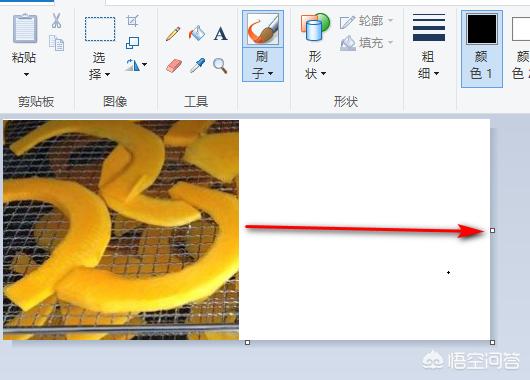The height and width of the screenshot is (380, 530).
Task: Click the canvas bottom-middle resize handle
Action: [247, 342]
